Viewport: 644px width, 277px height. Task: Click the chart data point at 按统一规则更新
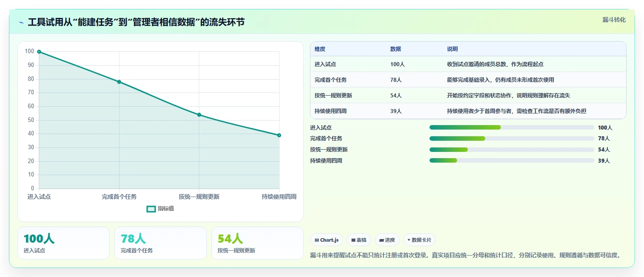point(199,115)
